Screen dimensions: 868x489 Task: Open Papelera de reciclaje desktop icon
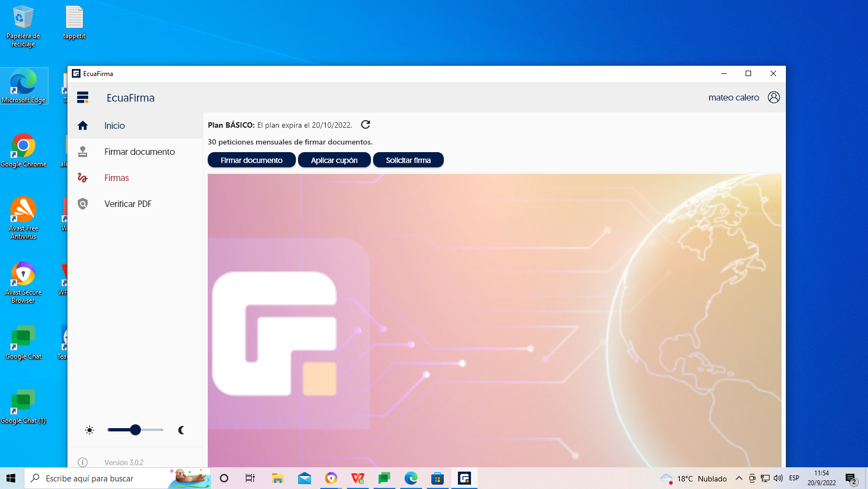click(x=23, y=26)
